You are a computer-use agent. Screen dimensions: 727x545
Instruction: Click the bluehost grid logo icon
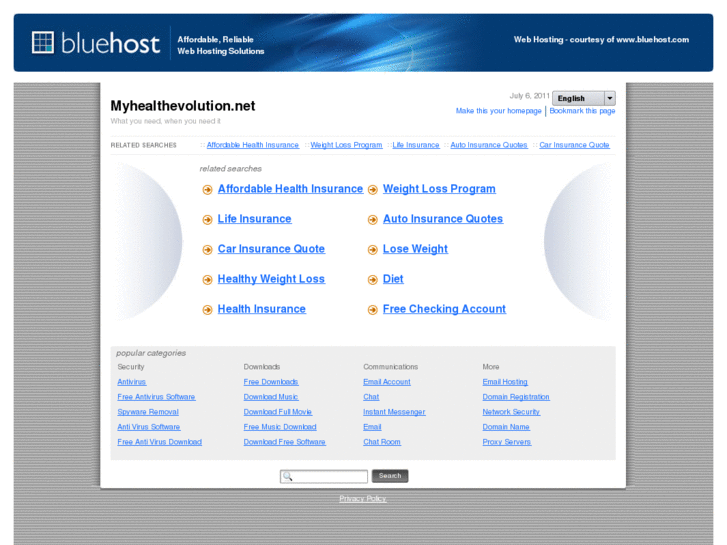coord(43,43)
